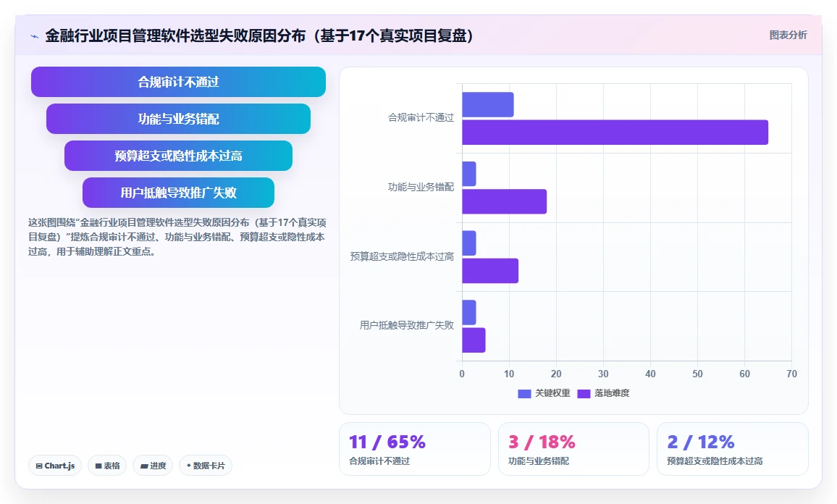Select the 用户抵触导致推广失败 funnel bar
The width and height of the screenshot is (837, 504).
178,192
